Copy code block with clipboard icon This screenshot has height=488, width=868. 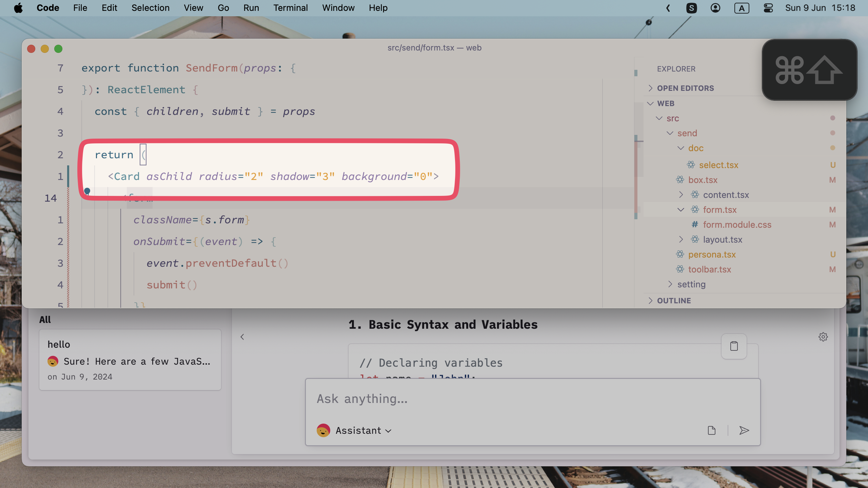(734, 346)
